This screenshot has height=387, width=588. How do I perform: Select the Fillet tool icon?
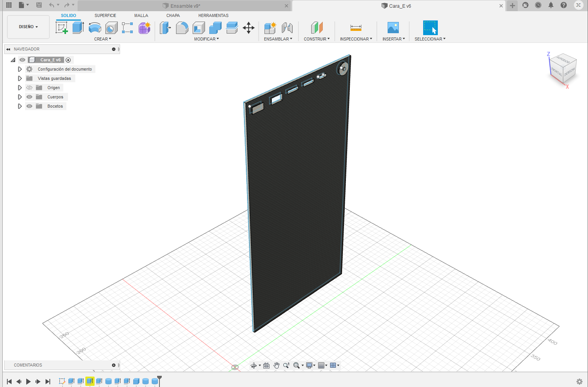click(x=182, y=28)
